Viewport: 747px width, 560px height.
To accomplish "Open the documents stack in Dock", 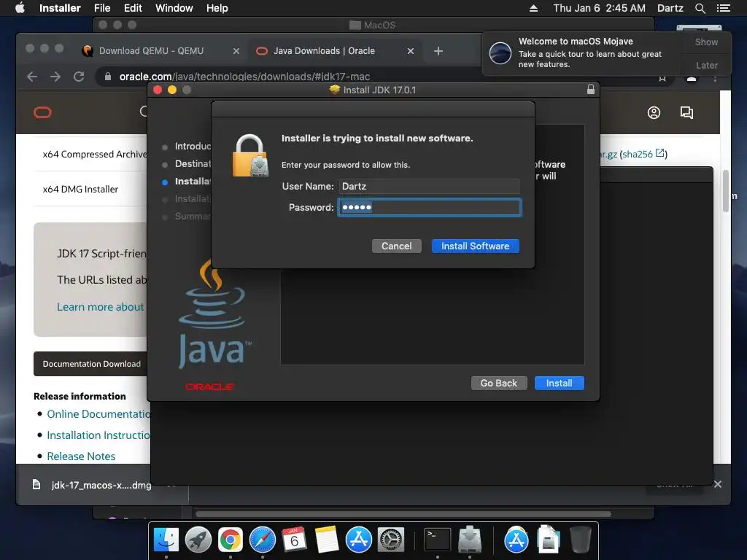I will [549, 540].
